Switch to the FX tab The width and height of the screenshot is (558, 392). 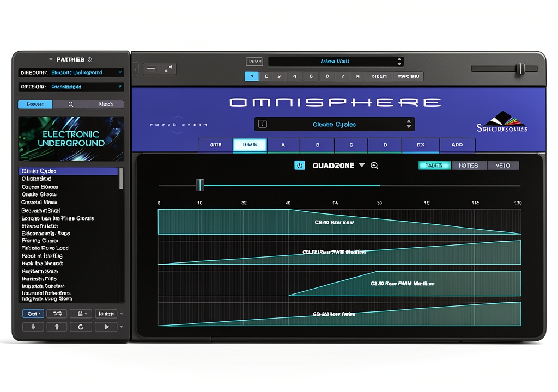[421, 145]
